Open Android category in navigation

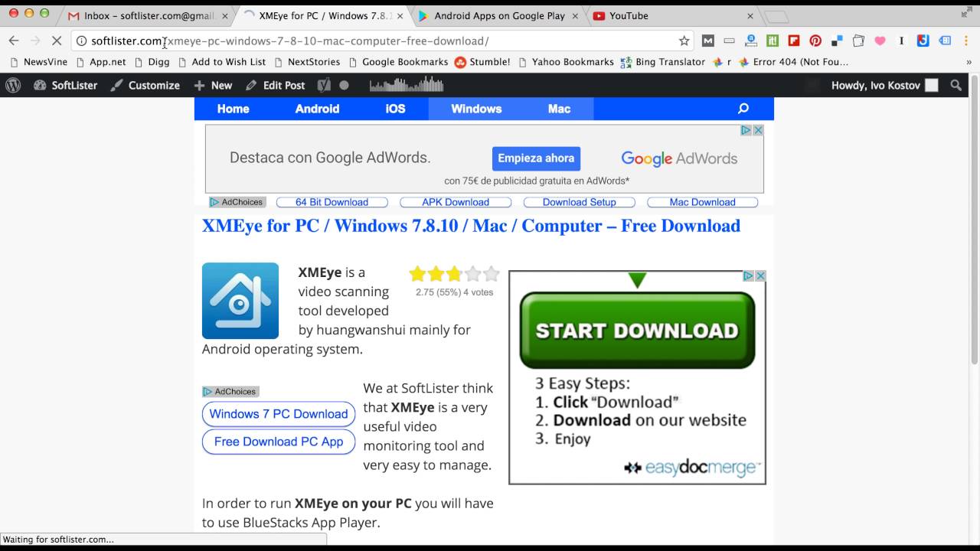pos(317,109)
